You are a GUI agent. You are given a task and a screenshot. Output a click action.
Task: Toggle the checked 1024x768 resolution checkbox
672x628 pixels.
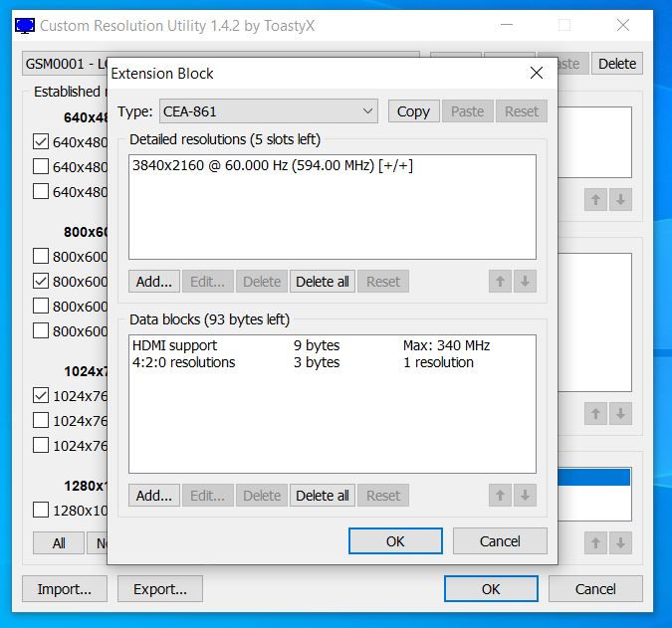[41, 395]
